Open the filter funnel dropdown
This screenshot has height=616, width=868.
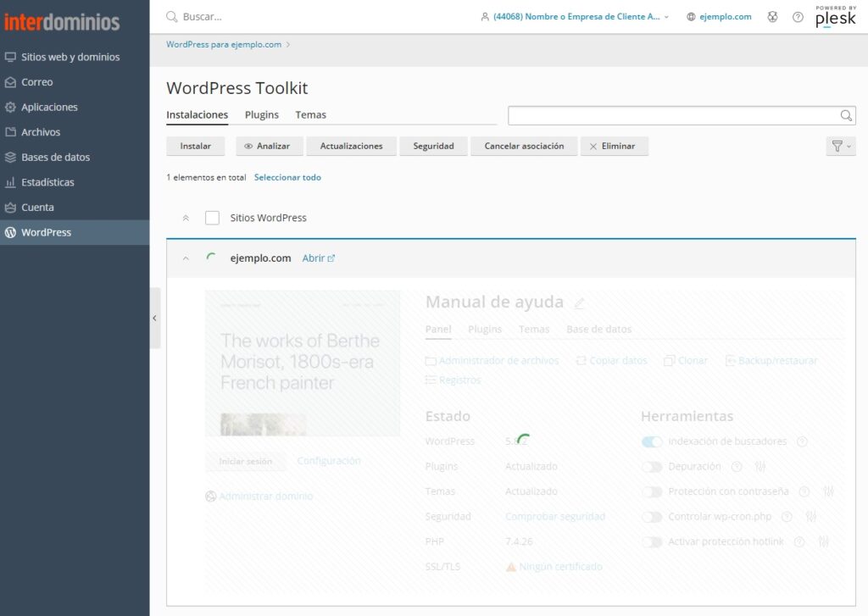click(841, 146)
